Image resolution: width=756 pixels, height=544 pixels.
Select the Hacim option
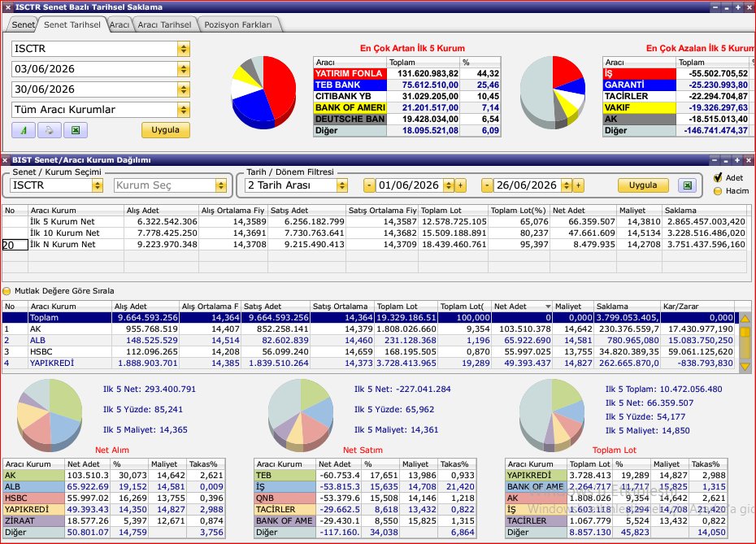point(718,191)
